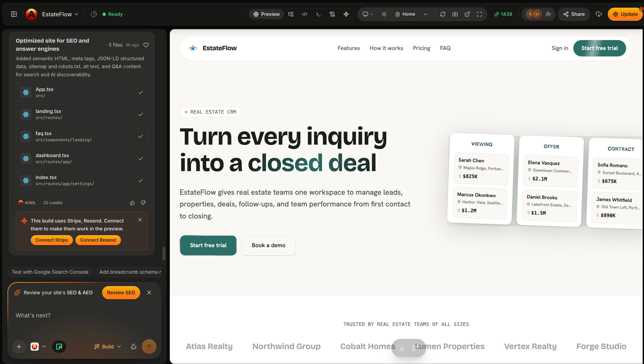Image resolution: width=644 pixels, height=364 pixels.
Task: Enter fullscreen preview mode
Action: click(479, 14)
